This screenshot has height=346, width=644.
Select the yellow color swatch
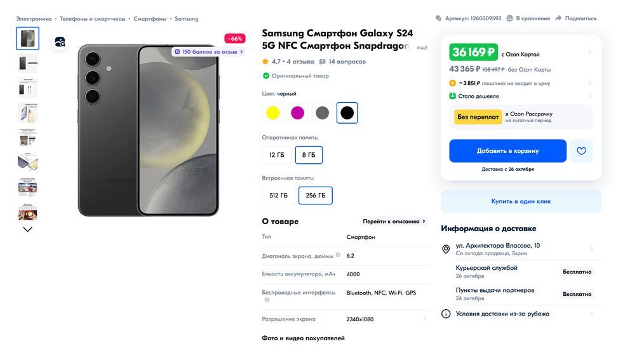click(x=272, y=113)
